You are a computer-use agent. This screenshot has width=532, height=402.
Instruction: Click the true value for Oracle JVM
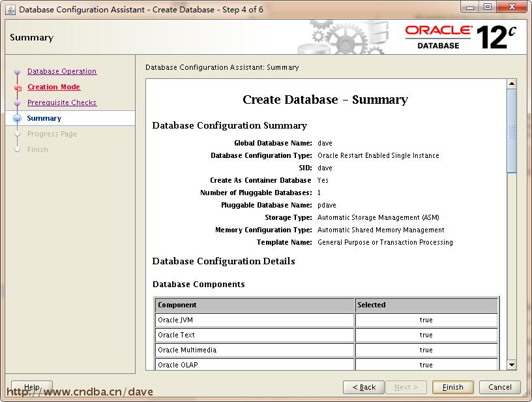point(426,320)
